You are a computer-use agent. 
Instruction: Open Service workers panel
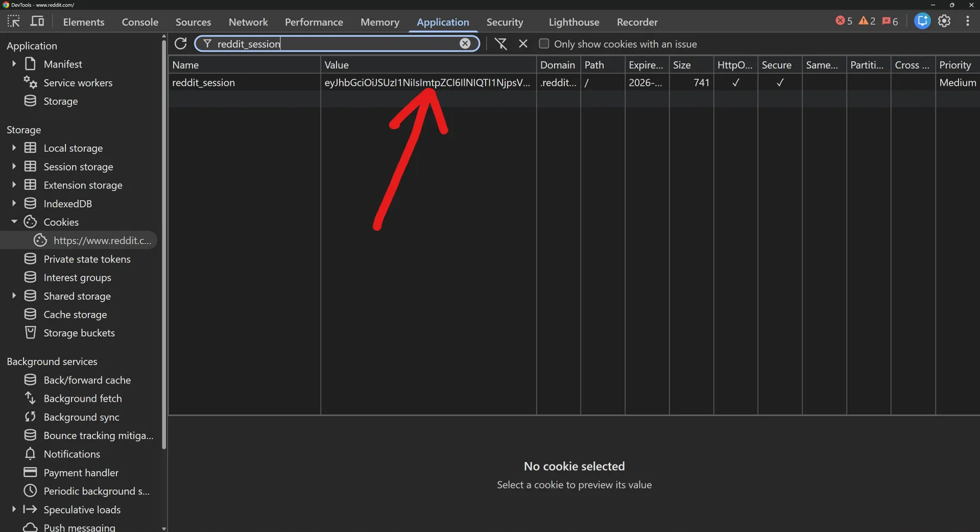[78, 83]
